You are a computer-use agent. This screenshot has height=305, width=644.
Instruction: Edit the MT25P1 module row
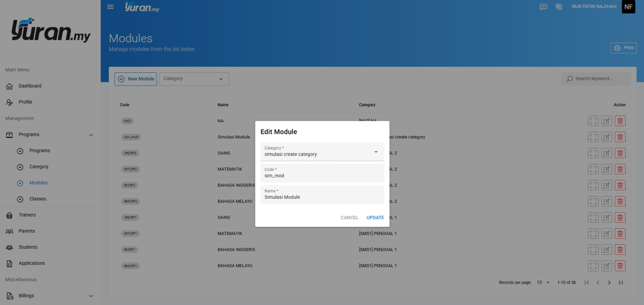607,233
